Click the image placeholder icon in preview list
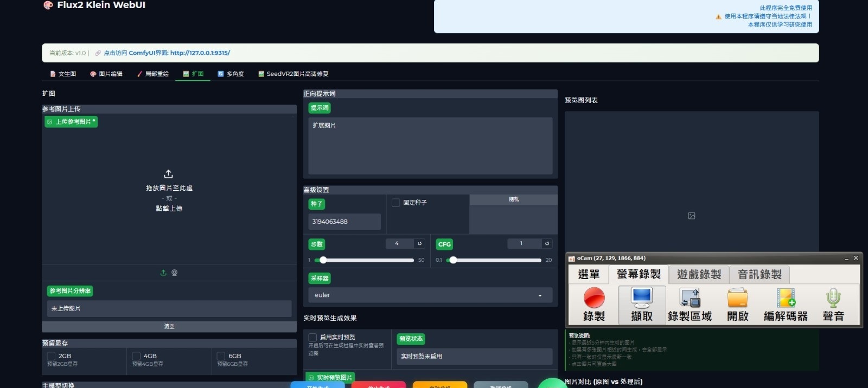Viewport: 868px width, 388px height. 692,216
